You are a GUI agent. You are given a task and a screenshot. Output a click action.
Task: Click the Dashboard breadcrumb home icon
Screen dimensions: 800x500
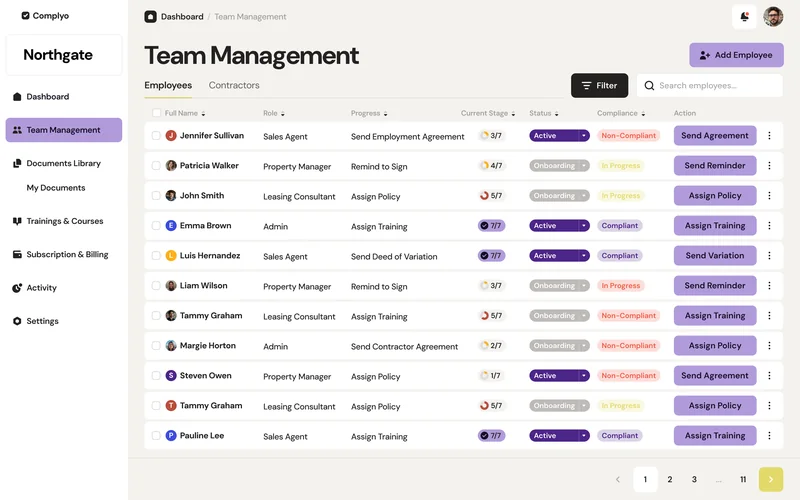click(151, 17)
